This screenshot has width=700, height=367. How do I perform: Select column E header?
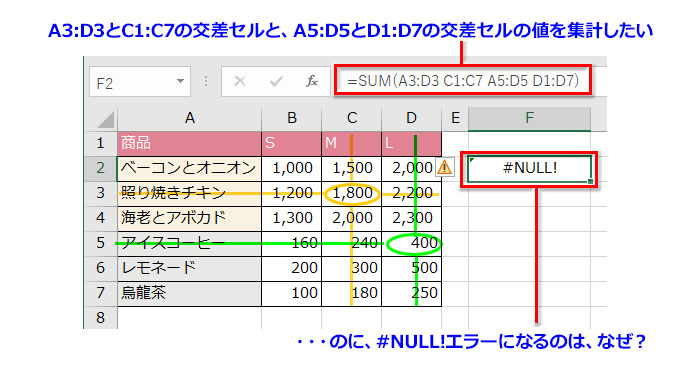[x=455, y=118]
